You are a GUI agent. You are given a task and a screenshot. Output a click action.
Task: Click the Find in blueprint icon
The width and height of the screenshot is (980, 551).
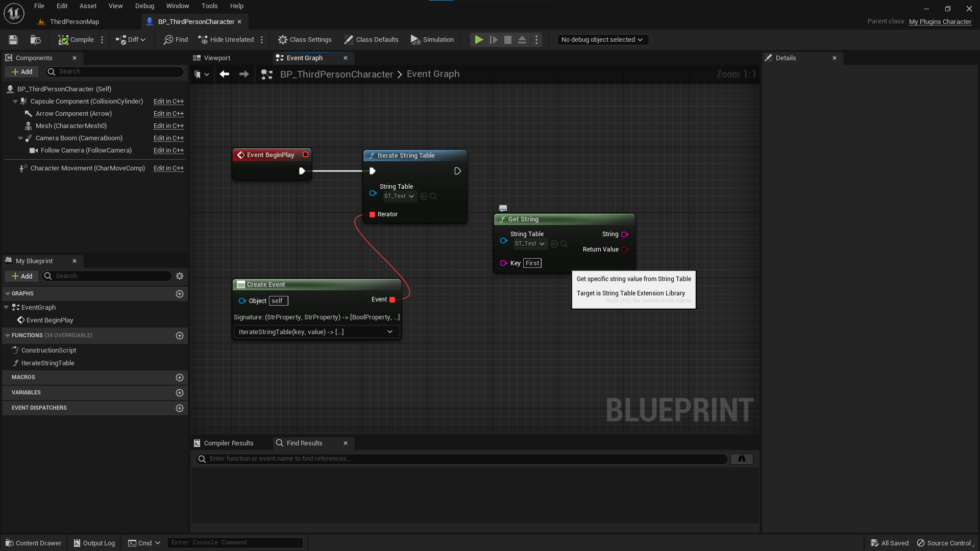[x=176, y=40]
